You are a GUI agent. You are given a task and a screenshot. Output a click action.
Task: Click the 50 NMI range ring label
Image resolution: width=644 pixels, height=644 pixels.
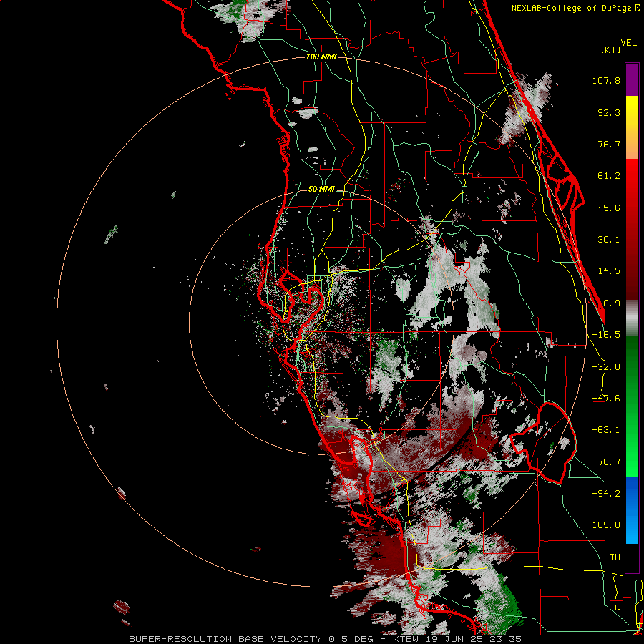point(321,190)
